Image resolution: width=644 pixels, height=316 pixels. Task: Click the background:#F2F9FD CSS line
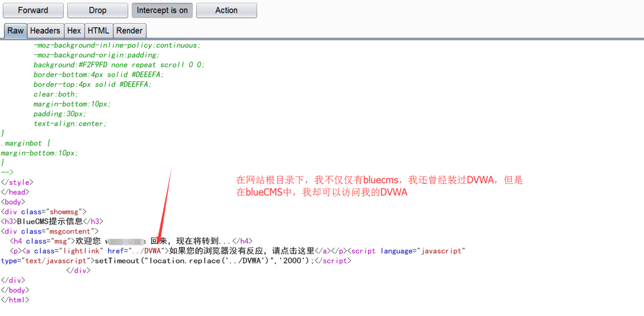point(119,65)
